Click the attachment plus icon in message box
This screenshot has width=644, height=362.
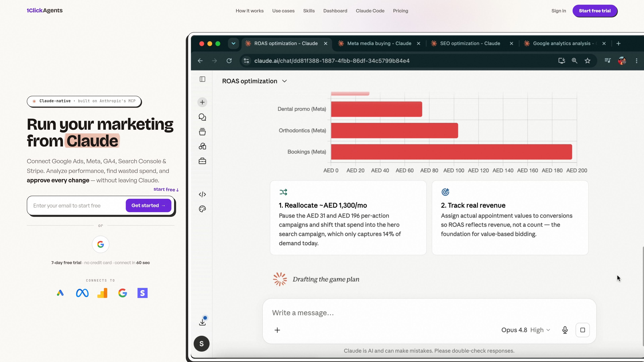tap(277, 330)
